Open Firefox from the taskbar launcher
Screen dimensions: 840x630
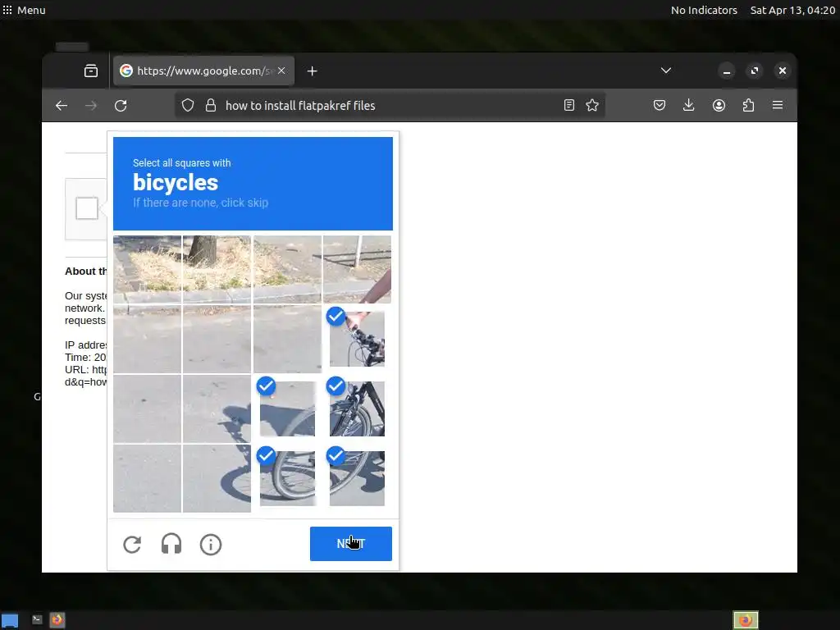pyautogui.click(x=57, y=620)
